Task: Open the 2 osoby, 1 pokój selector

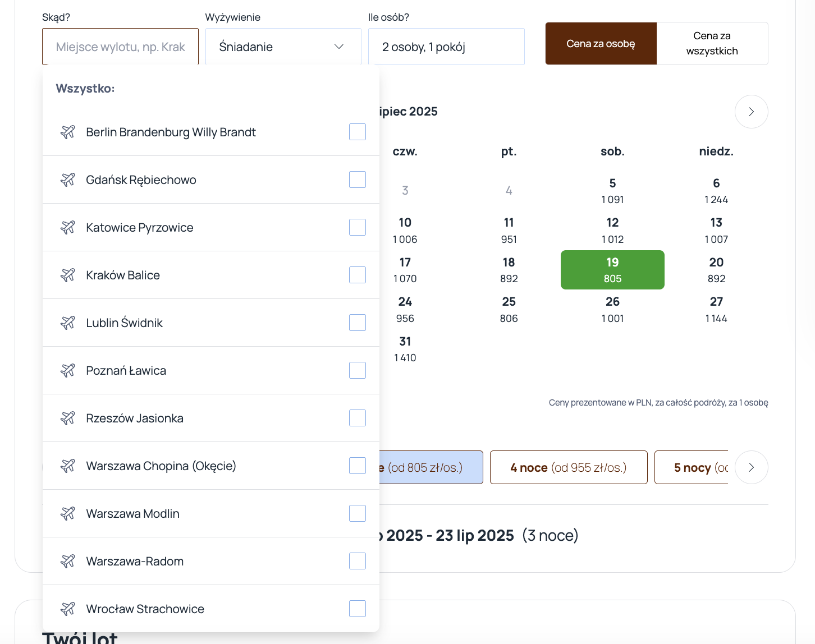Action: click(446, 47)
